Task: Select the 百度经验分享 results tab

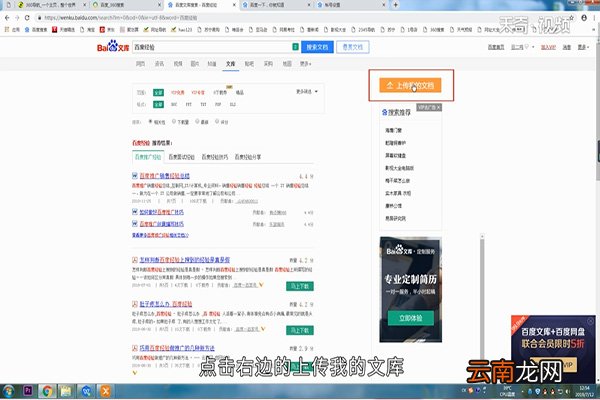Action: point(248,157)
